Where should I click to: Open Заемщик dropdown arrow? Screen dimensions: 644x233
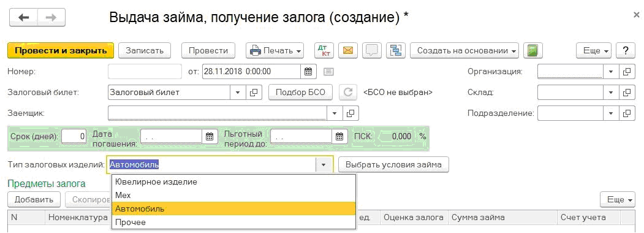335,113
